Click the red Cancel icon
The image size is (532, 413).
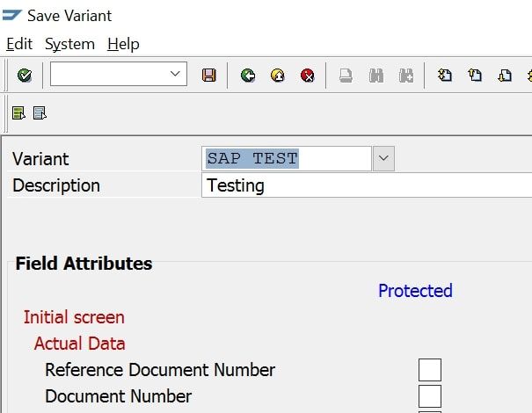308,76
